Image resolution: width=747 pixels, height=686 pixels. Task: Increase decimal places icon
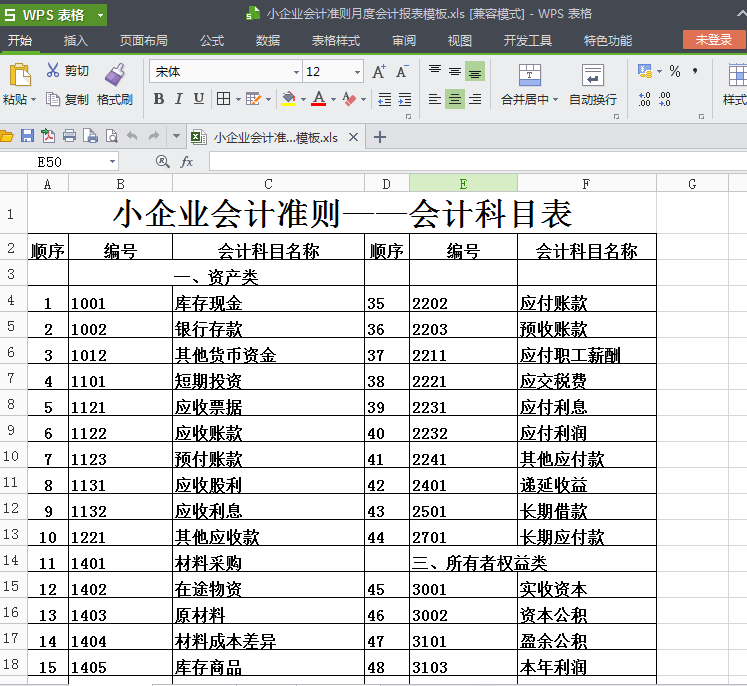pyautogui.click(x=645, y=100)
